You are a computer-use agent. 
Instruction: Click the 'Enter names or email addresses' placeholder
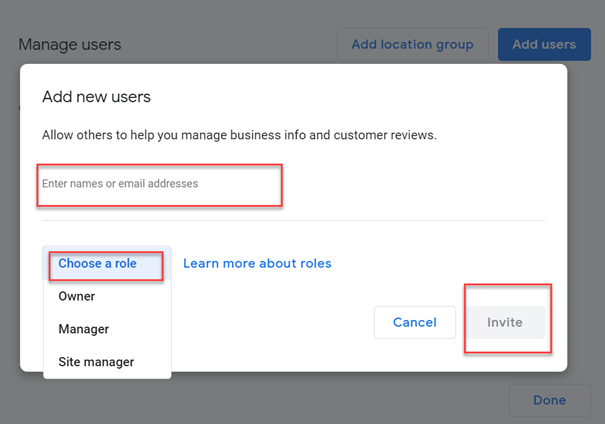point(120,184)
